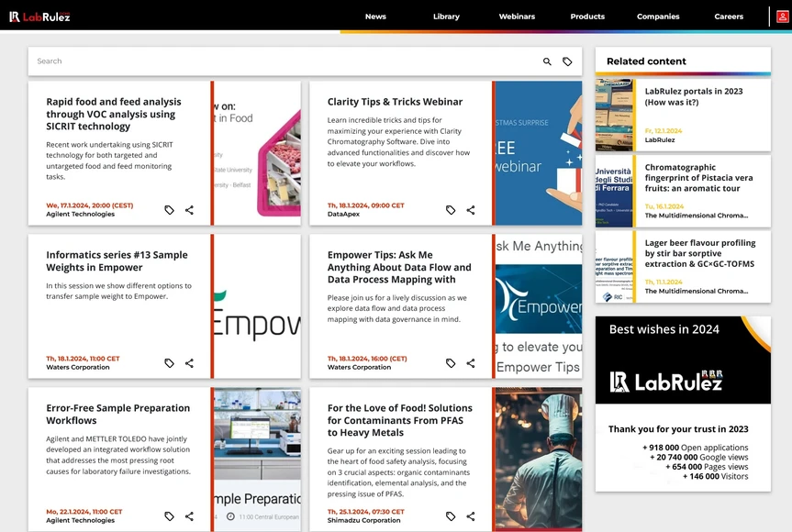The height and width of the screenshot is (532, 792).
Task: Click Informatics series Empower logo thumbnail
Action: 257,305
